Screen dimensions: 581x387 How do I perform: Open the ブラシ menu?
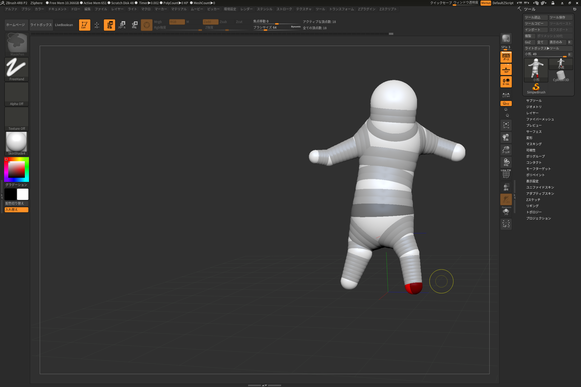26,9
